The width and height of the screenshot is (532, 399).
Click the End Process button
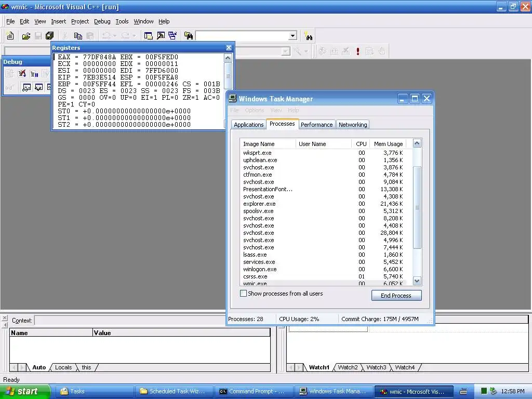click(396, 296)
